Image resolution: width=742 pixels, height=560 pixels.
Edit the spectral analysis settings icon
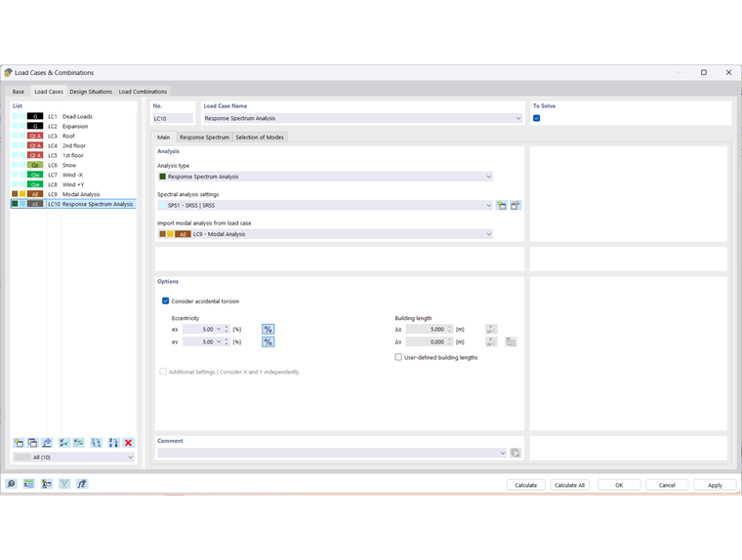click(515, 205)
